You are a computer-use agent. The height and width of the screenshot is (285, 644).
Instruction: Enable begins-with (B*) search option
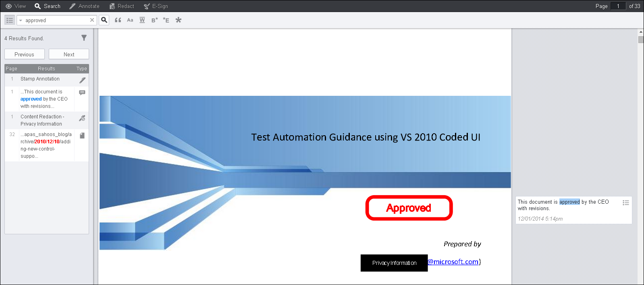point(154,20)
